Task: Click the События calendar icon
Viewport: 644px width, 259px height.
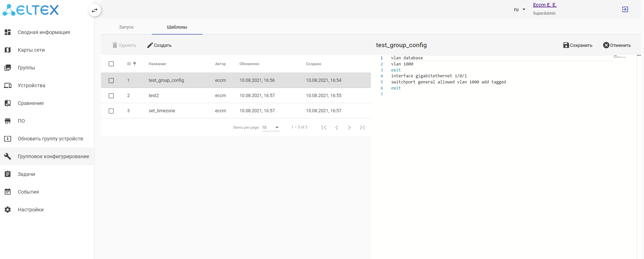Action: (x=8, y=192)
